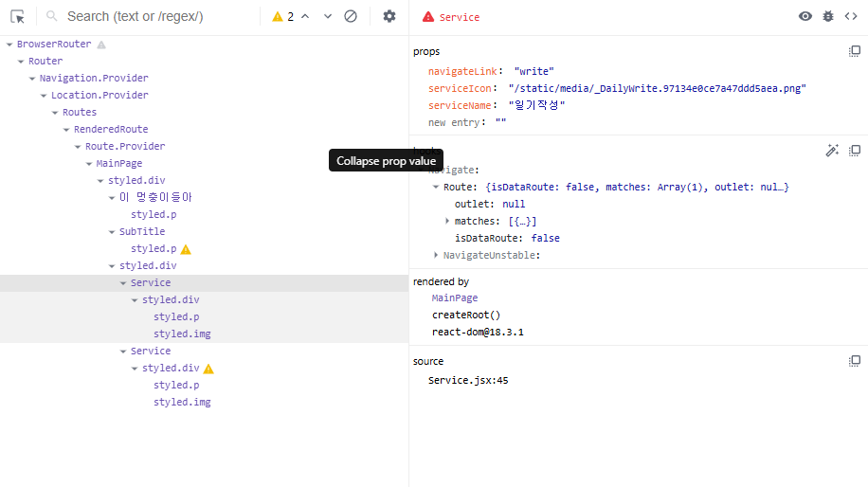Image resolution: width=868 pixels, height=487 pixels.
Task: Collapse the SubTitle component node
Action: 112,232
